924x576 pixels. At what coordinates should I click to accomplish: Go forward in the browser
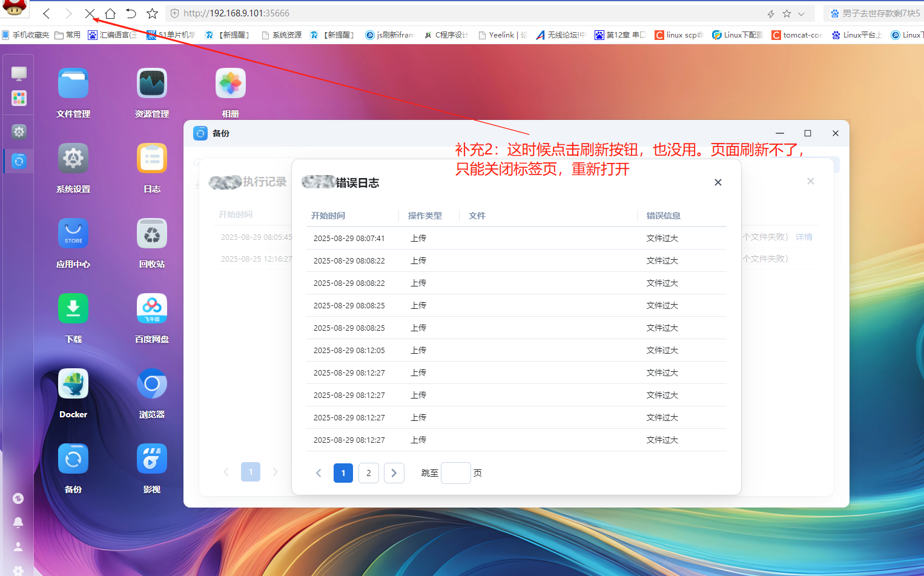coord(68,13)
